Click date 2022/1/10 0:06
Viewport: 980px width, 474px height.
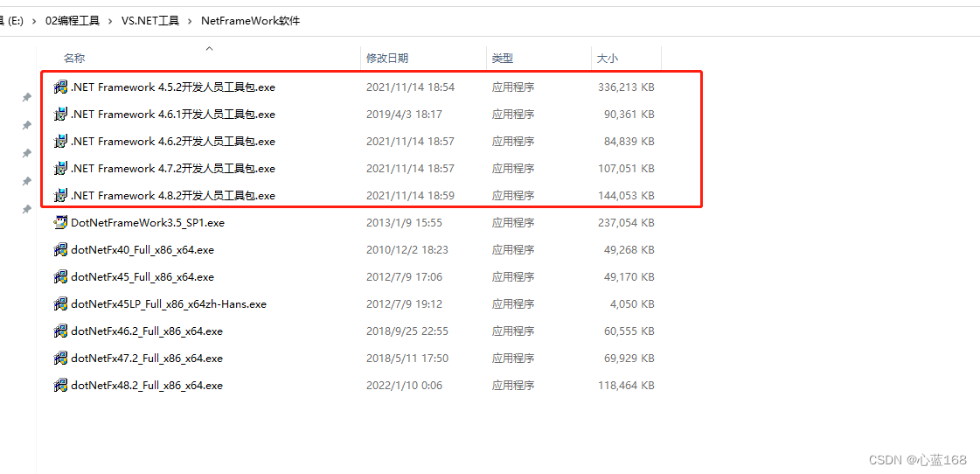coord(404,385)
